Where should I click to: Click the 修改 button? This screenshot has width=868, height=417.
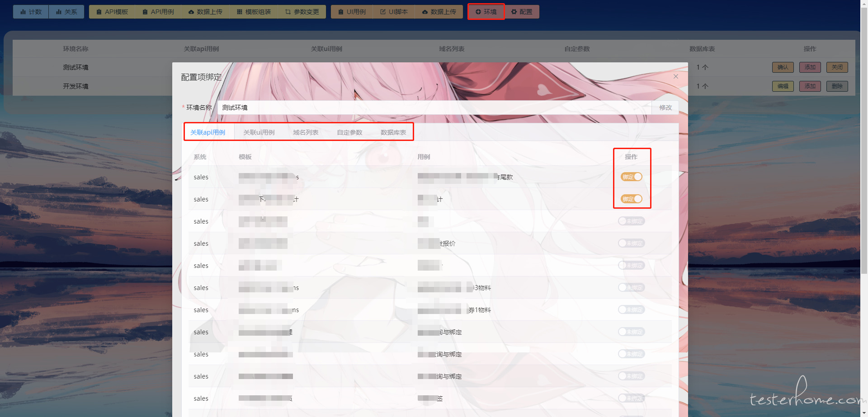(x=665, y=108)
